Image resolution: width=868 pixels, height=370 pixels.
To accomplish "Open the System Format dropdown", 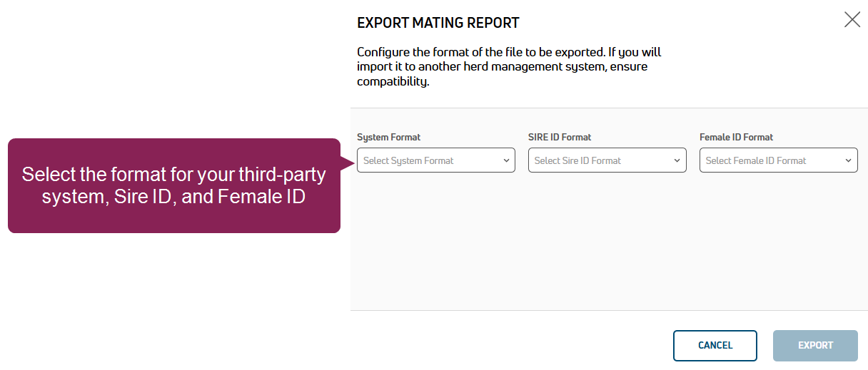I will (435, 160).
